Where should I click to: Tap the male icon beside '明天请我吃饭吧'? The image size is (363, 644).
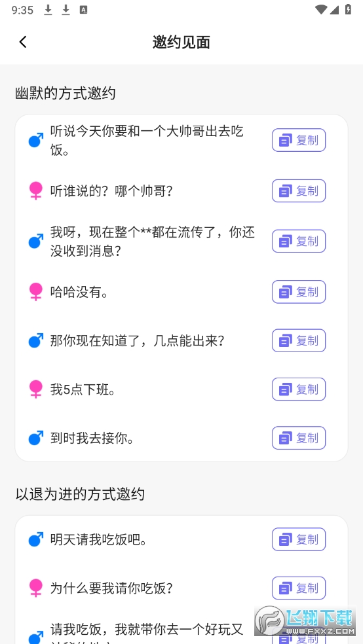(x=36, y=539)
